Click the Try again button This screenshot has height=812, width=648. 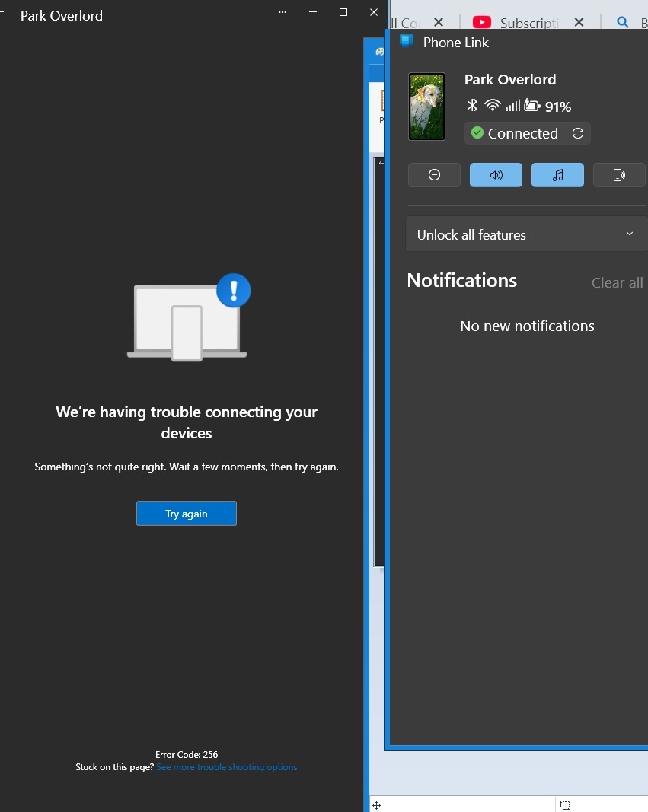[x=187, y=513]
